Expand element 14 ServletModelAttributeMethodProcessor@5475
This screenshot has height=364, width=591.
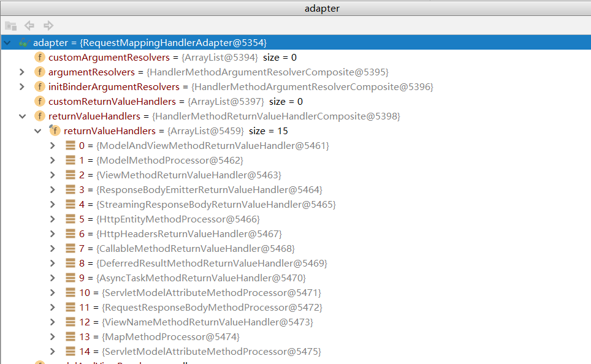pyautogui.click(x=53, y=351)
